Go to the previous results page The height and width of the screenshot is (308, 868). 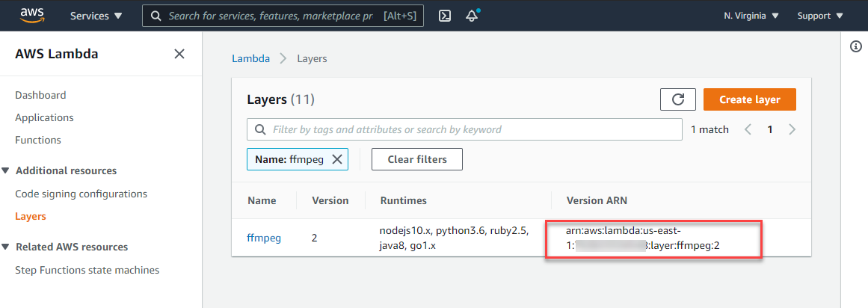pyautogui.click(x=748, y=129)
